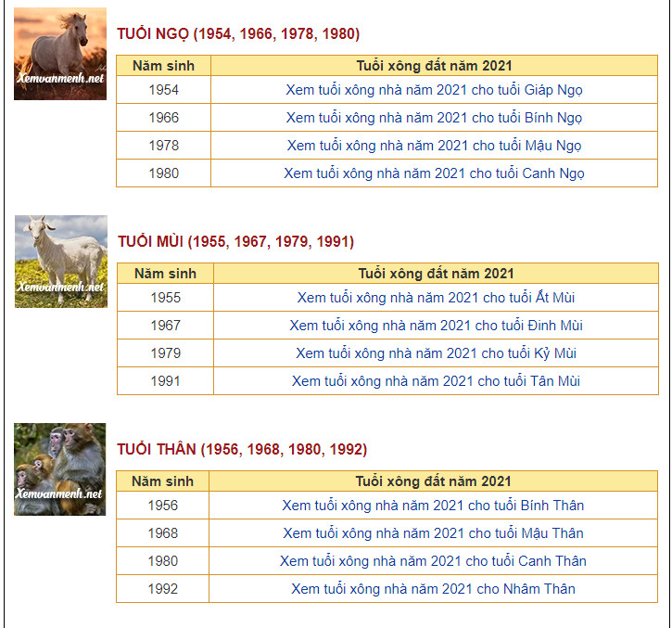
Task: Click the monkeys thumbnail image
Action: coord(60,469)
